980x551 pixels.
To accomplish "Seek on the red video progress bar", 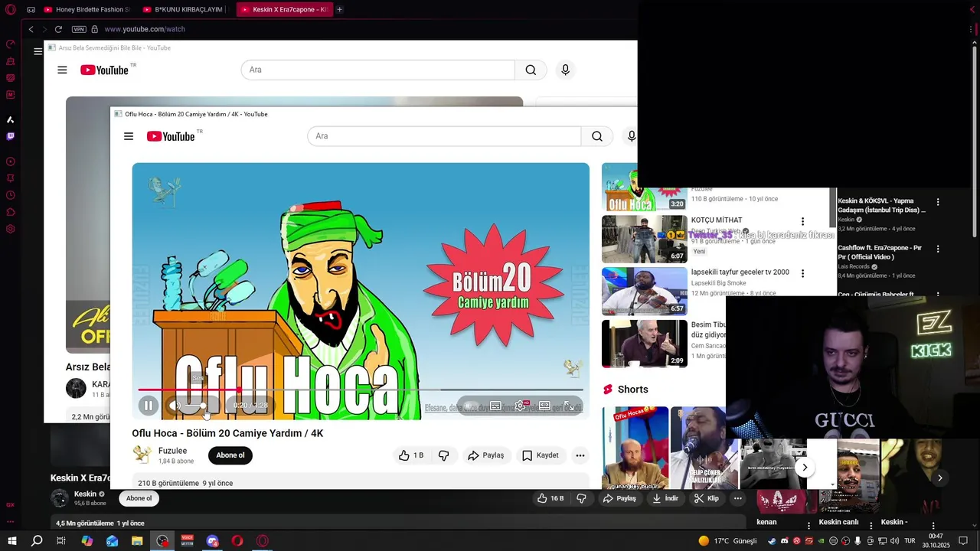I will (x=360, y=390).
